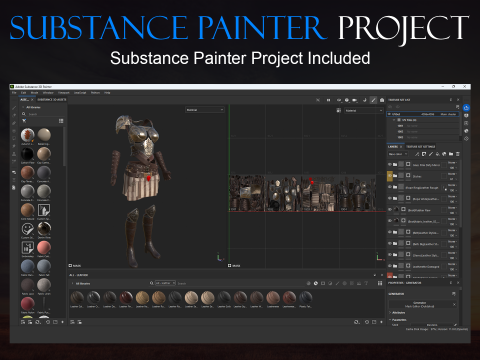Screen dimensions: 480x360
Task: Add a fill layer with bucket icon
Action: pos(437,154)
